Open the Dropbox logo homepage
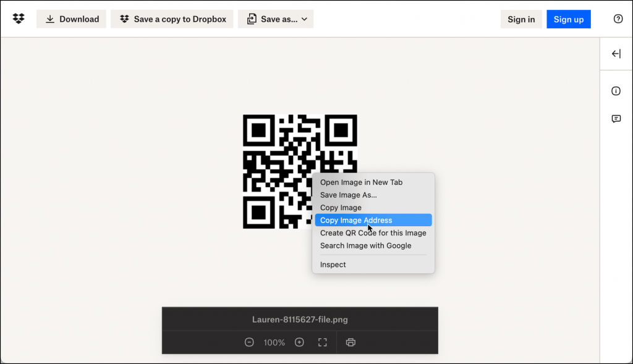Viewport: 633px width, 364px height. coord(18,19)
